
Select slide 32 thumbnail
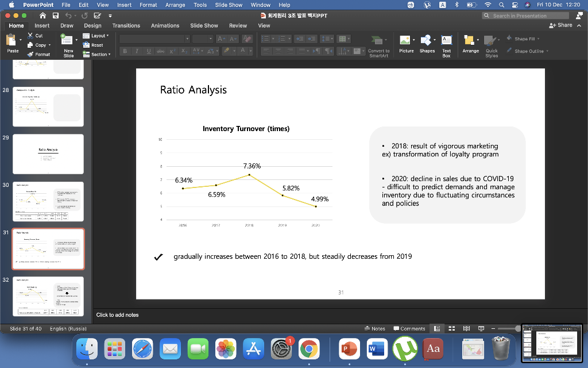pyautogui.click(x=48, y=297)
